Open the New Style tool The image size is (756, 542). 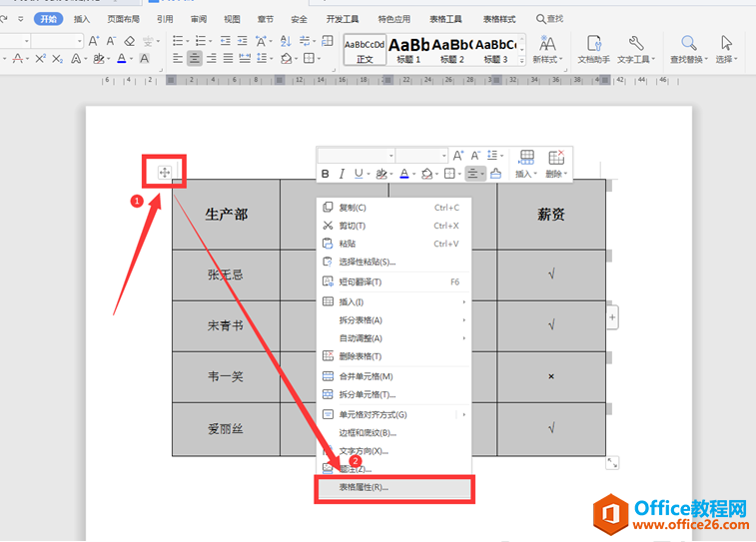click(547, 50)
